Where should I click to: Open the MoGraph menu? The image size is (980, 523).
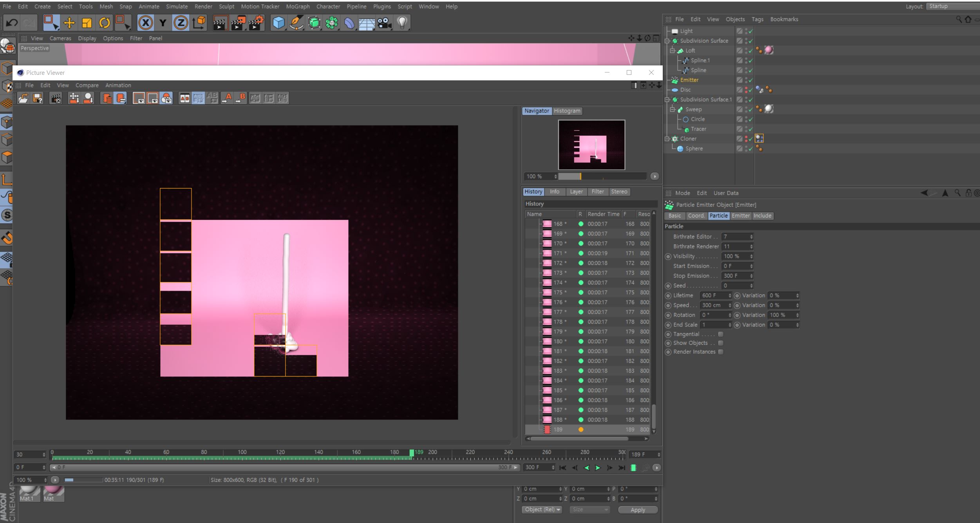pos(298,6)
